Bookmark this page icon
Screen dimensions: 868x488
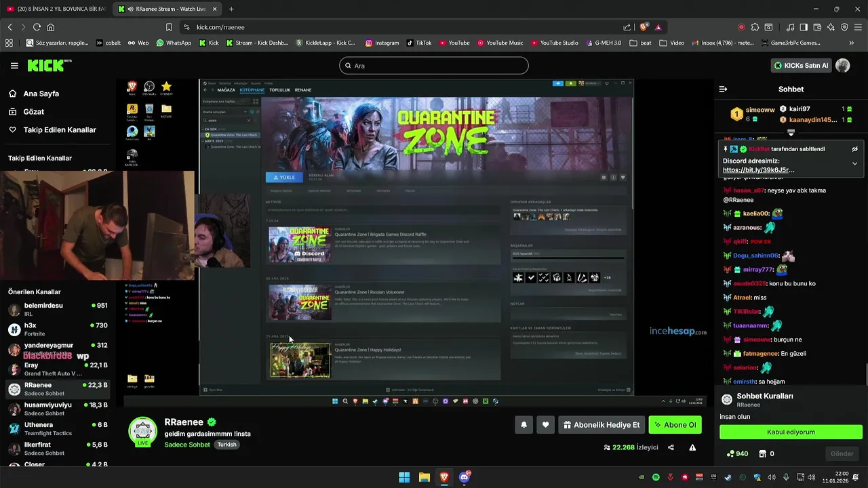tap(169, 27)
